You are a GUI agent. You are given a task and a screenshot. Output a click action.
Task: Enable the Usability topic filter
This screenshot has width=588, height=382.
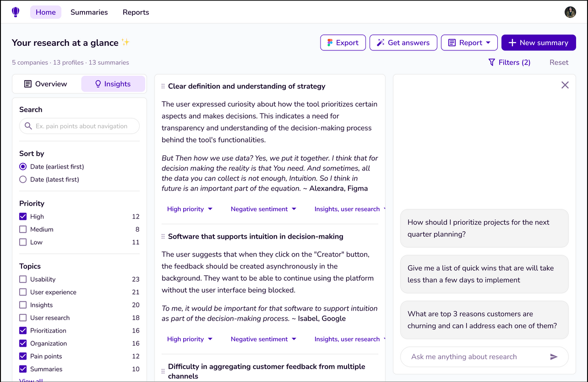23,279
